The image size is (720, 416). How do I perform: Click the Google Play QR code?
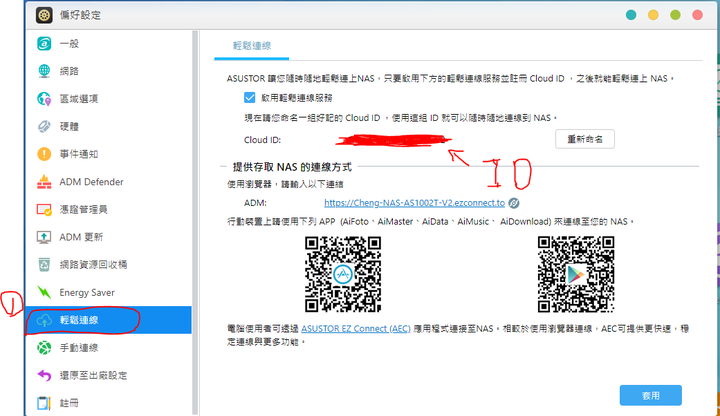[x=576, y=274]
